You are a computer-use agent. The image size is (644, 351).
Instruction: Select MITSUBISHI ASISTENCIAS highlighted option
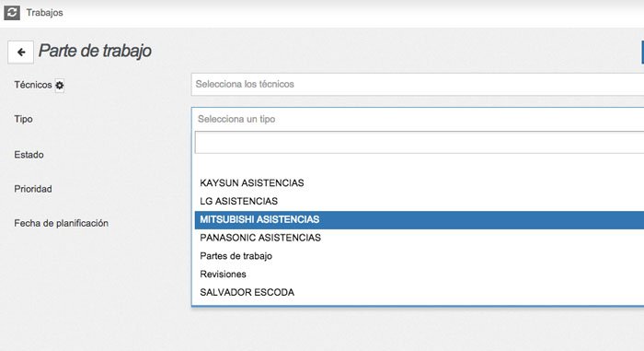pyautogui.click(x=420, y=220)
